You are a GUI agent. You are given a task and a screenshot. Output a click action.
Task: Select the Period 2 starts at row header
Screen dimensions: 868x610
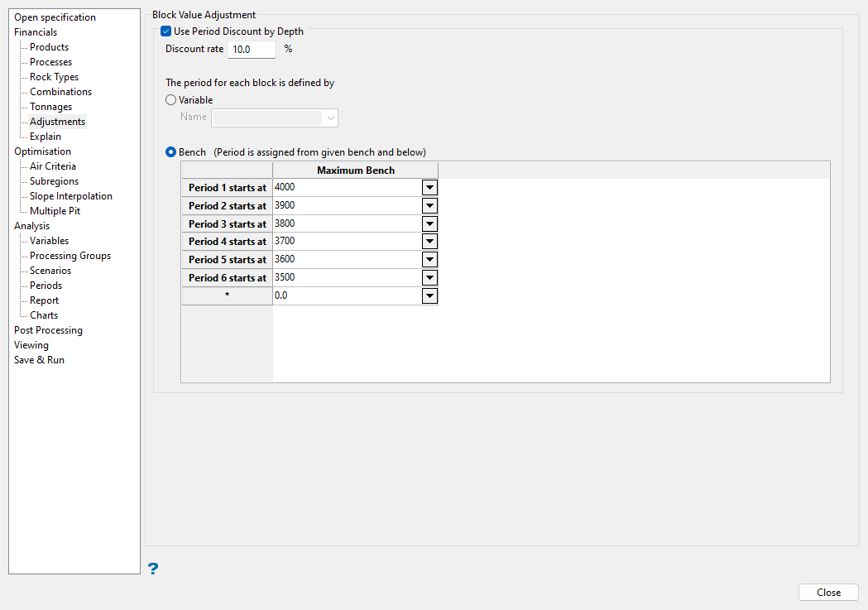tap(227, 206)
